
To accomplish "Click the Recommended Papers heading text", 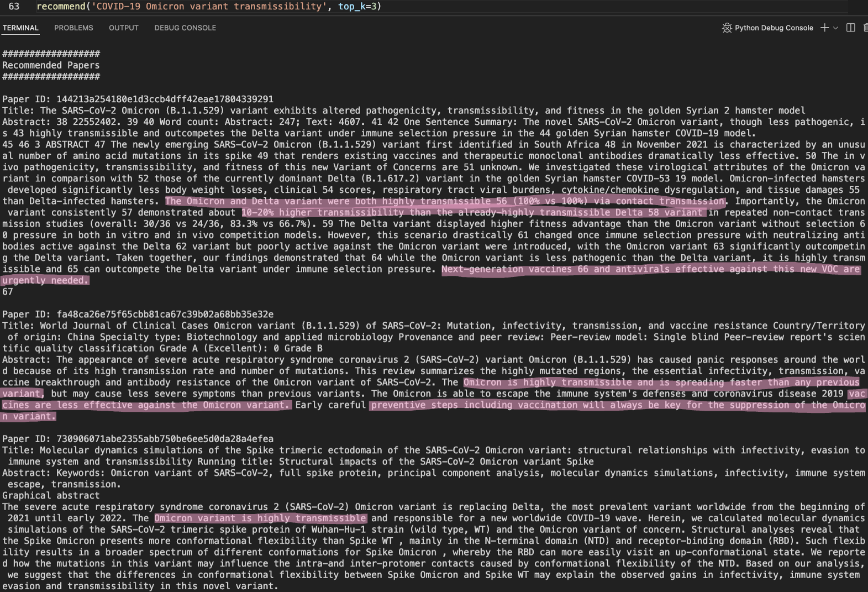I will (51, 65).
